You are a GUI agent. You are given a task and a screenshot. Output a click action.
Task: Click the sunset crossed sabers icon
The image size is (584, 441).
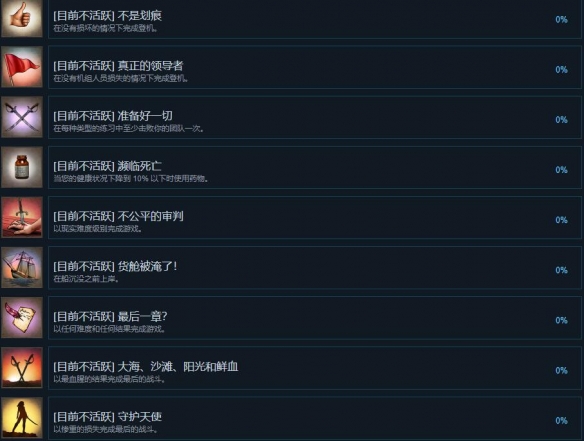pos(22,368)
